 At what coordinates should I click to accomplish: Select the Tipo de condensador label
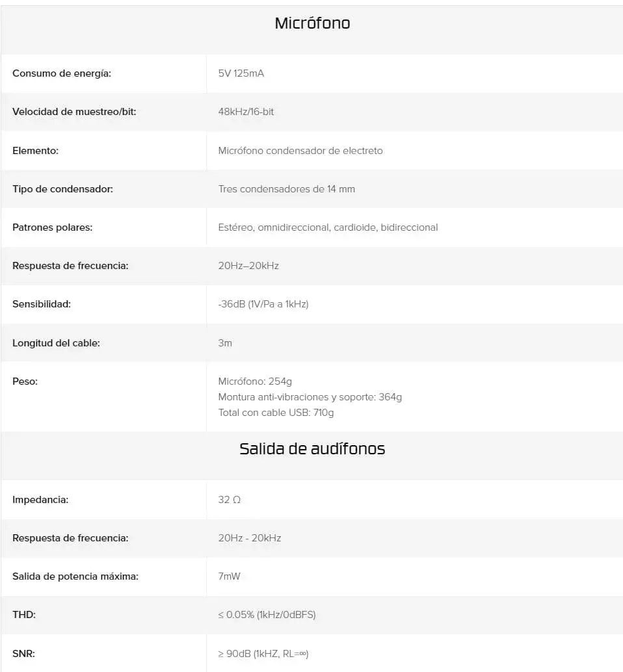pyautogui.click(x=62, y=189)
